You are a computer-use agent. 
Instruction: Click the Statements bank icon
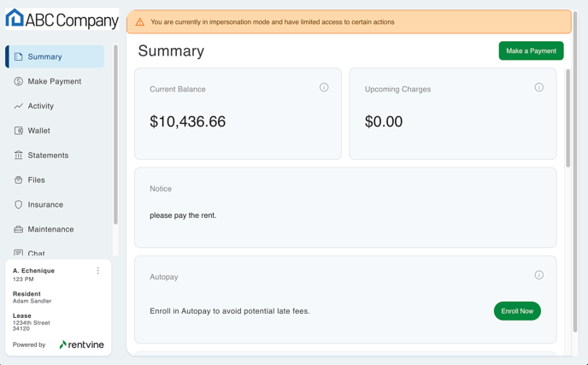click(19, 156)
